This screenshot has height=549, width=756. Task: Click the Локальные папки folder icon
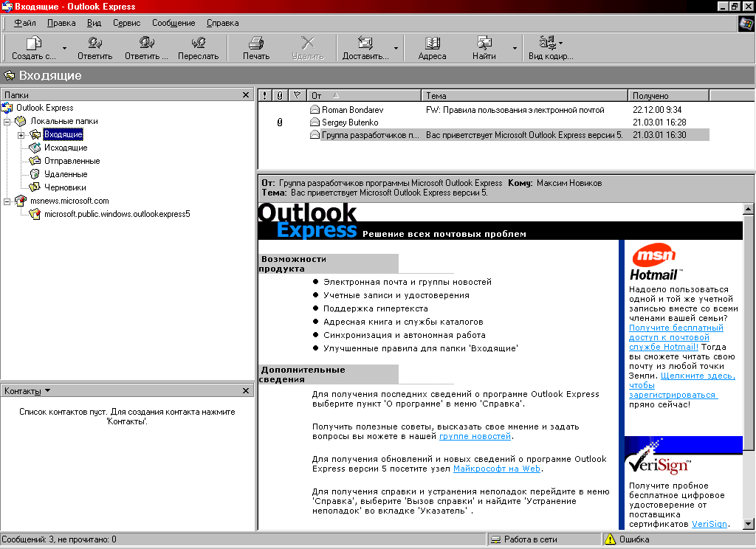tap(21, 121)
